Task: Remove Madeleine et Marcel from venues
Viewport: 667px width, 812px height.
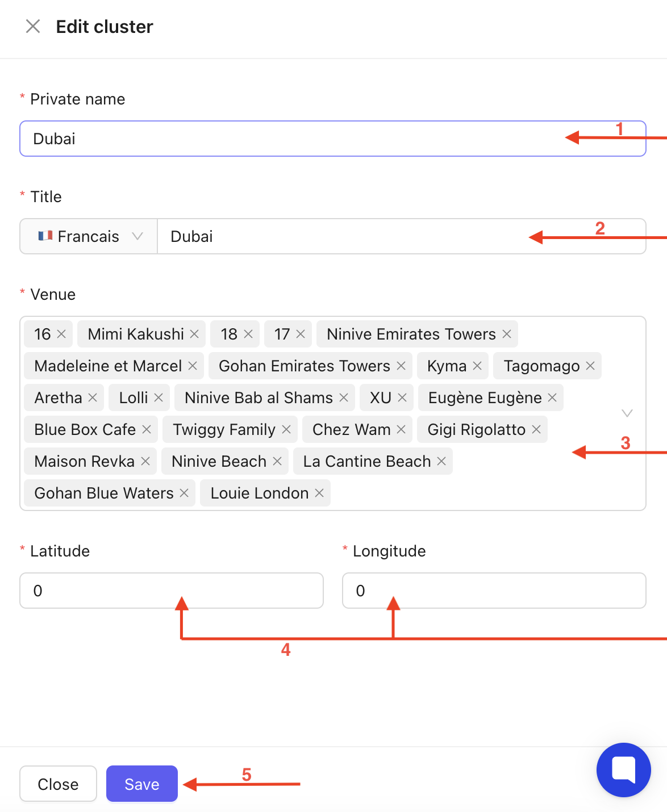Action: coord(193,366)
